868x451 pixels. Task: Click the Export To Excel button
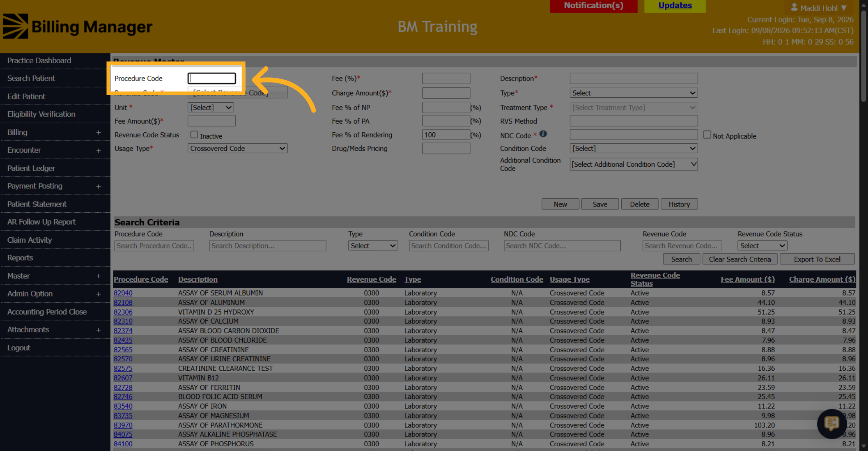[817, 259]
